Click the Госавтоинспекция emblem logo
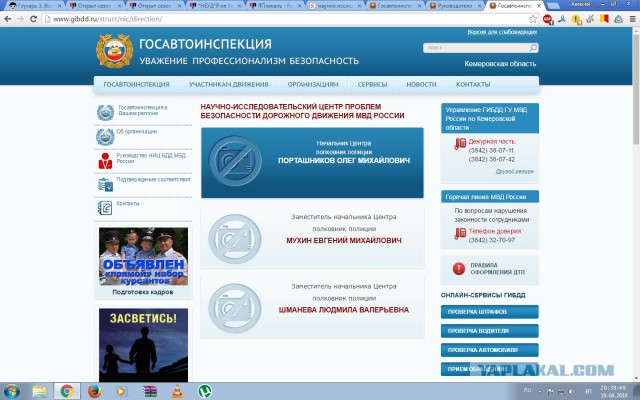 tap(115, 51)
